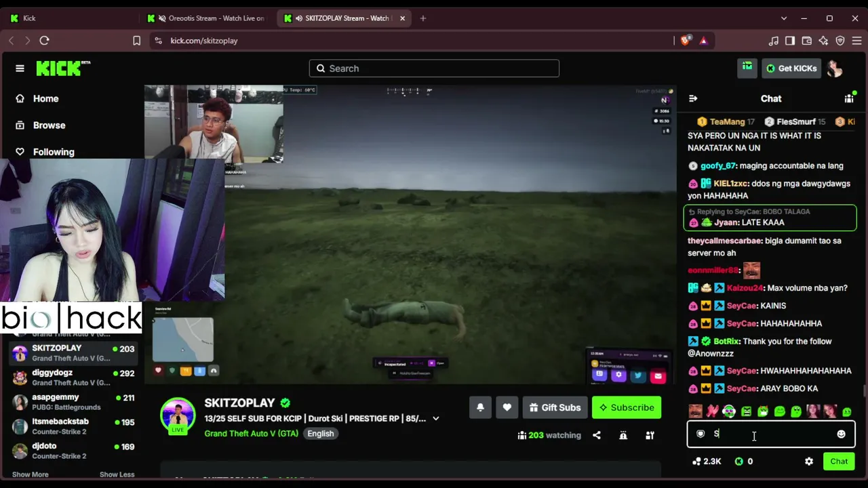Image resolution: width=868 pixels, height=488 pixels.
Task: Bookmark this page with the bookmark icon
Action: pyautogui.click(x=136, y=41)
